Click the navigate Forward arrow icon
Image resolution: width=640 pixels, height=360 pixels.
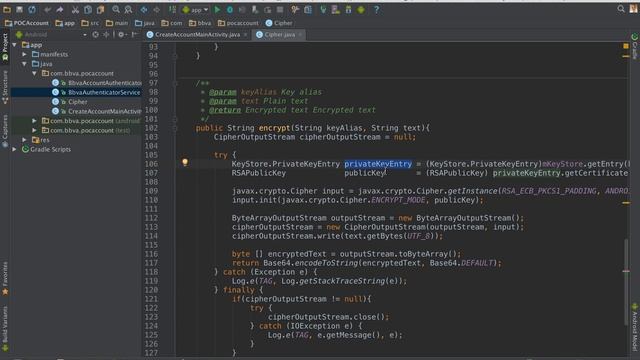[x=156, y=9]
